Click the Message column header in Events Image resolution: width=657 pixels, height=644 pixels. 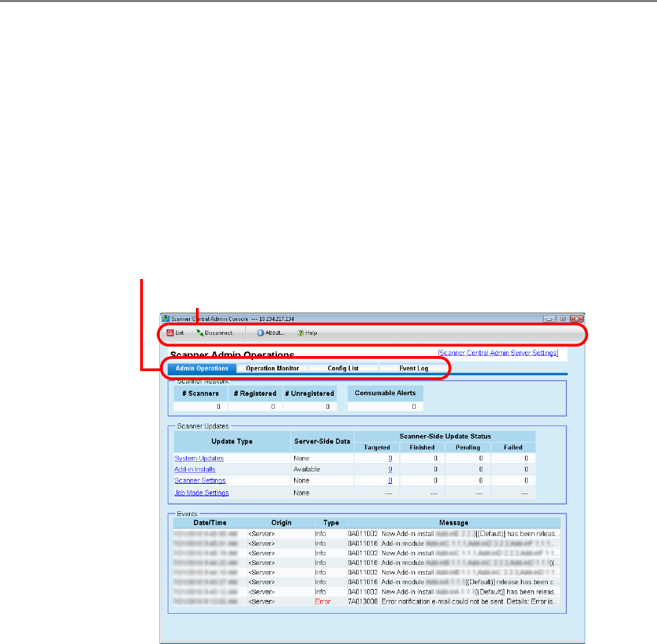click(x=454, y=522)
